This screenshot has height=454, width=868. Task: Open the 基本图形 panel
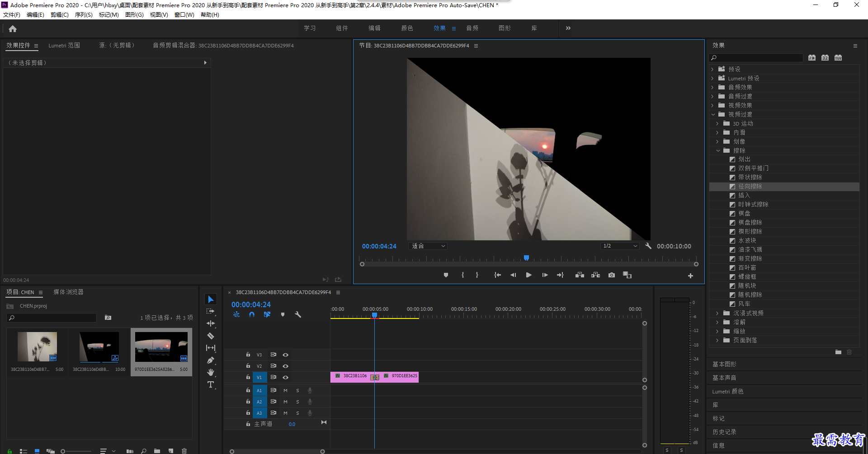pyautogui.click(x=724, y=364)
